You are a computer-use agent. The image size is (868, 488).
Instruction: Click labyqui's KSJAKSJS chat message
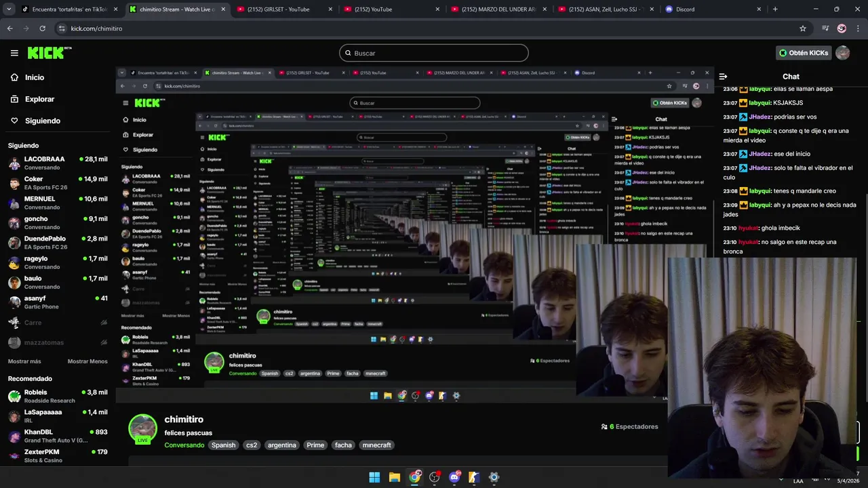click(763, 102)
